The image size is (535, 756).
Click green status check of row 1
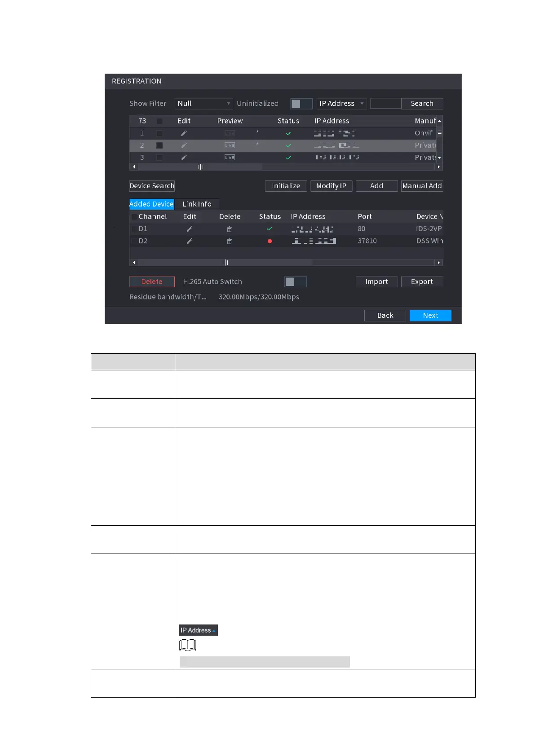288,133
